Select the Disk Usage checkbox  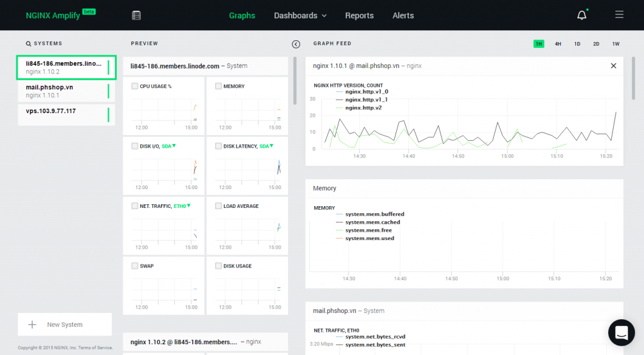(x=218, y=266)
